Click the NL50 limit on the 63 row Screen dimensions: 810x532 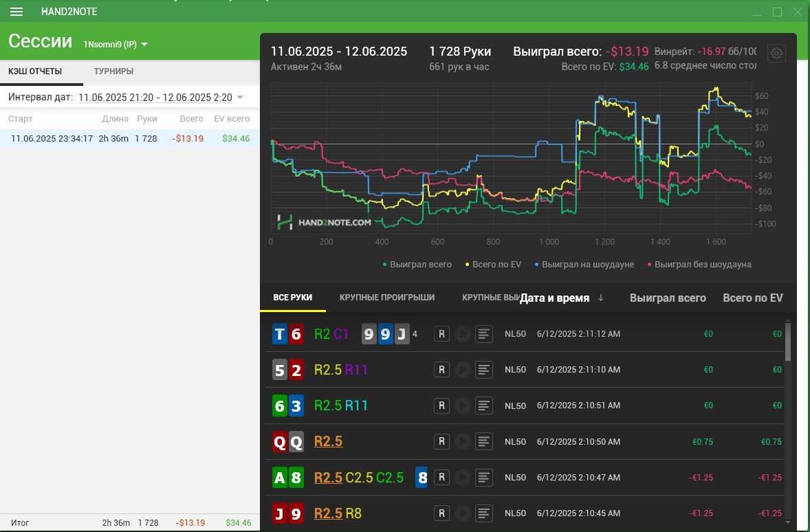click(x=515, y=406)
